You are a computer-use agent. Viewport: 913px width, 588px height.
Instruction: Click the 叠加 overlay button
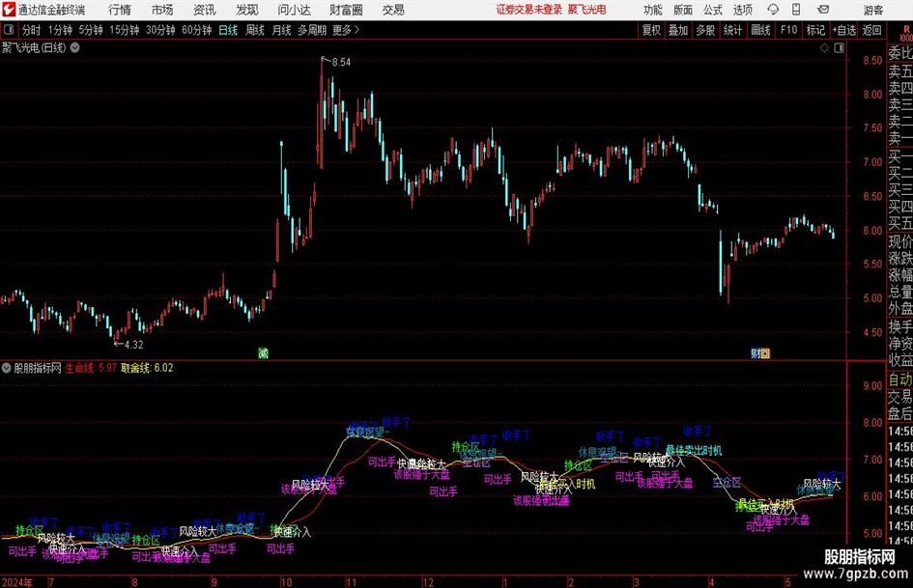(x=678, y=30)
